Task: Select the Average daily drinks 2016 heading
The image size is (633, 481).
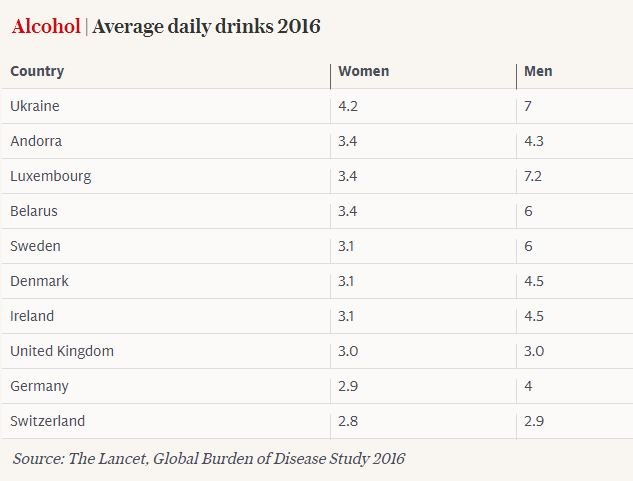Action: coord(207,27)
